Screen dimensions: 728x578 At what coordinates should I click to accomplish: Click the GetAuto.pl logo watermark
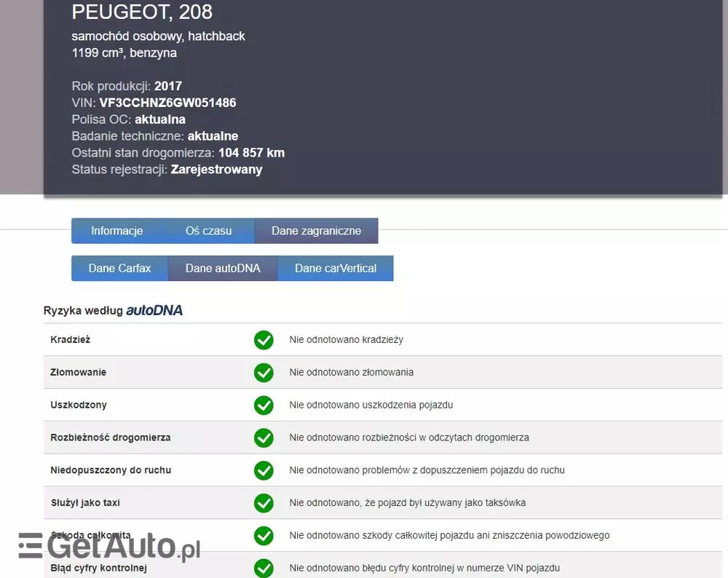pyautogui.click(x=109, y=547)
